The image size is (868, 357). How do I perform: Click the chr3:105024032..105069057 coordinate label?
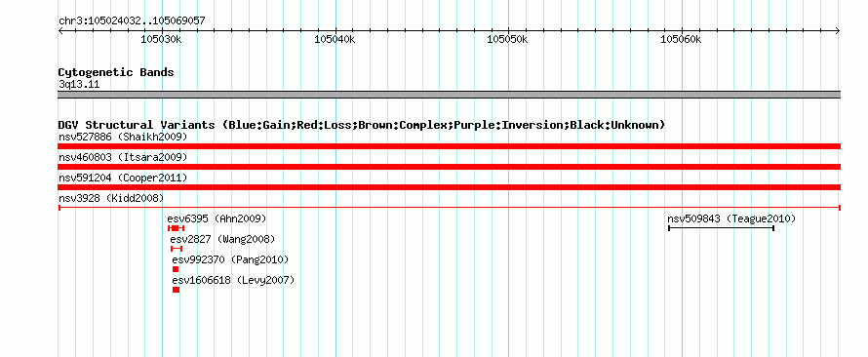(132, 21)
